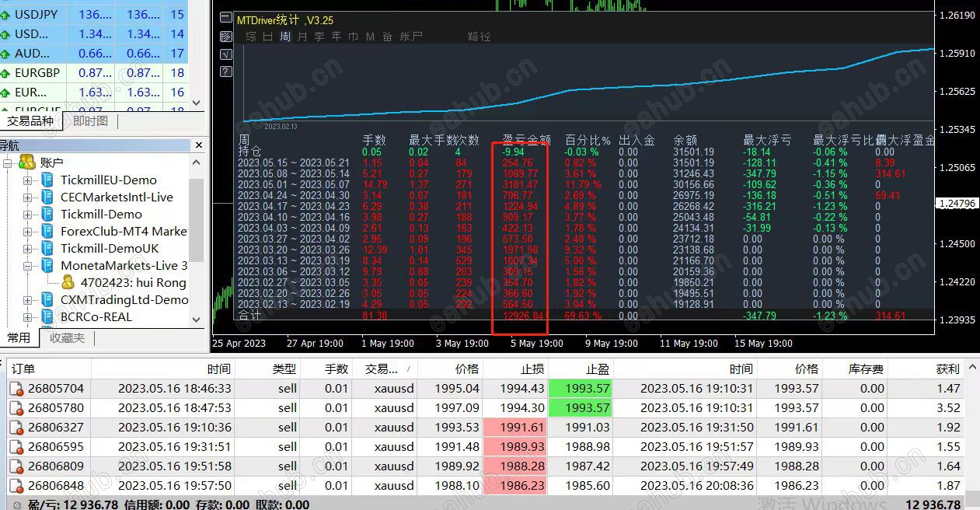This screenshot has width=980, height=510.
Task: Click the 合计 total row label
Action: tap(249, 316)
